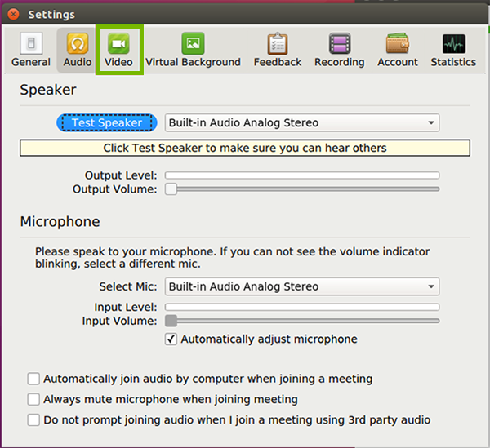
Task: Open the Statistics waveform icon
Action: click(x=454, y=44)
